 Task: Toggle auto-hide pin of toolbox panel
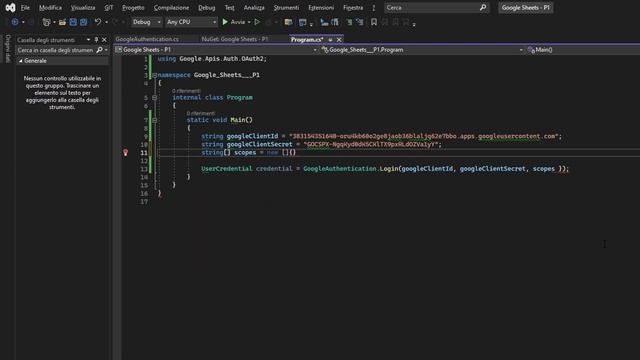[96, 40]
